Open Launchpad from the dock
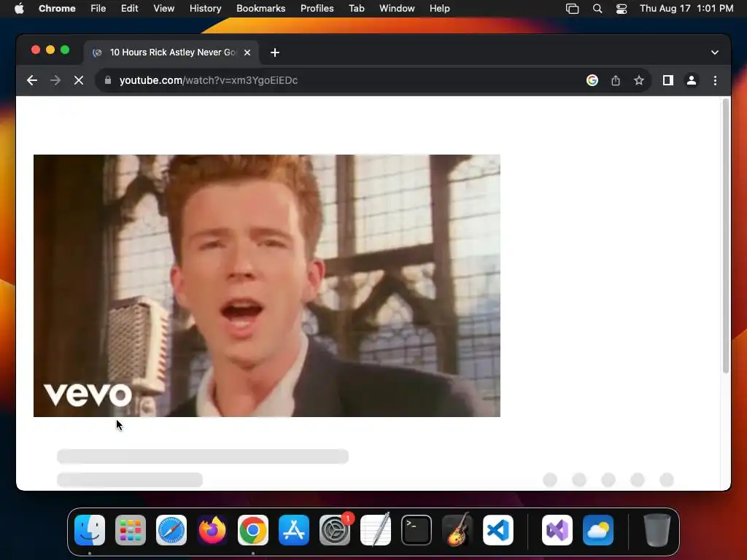 coord(131,530)
